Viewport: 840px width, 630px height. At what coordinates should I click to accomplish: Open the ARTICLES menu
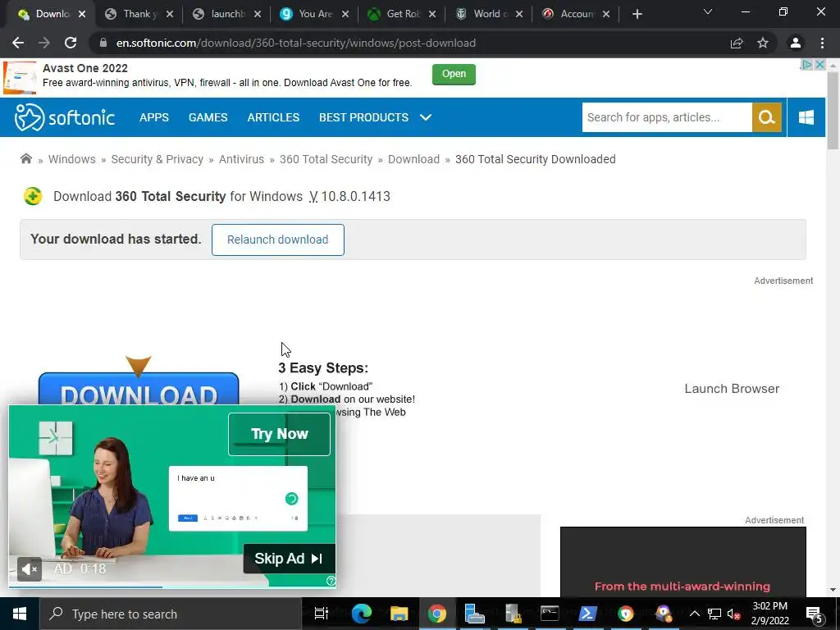(x=273, y=117)
